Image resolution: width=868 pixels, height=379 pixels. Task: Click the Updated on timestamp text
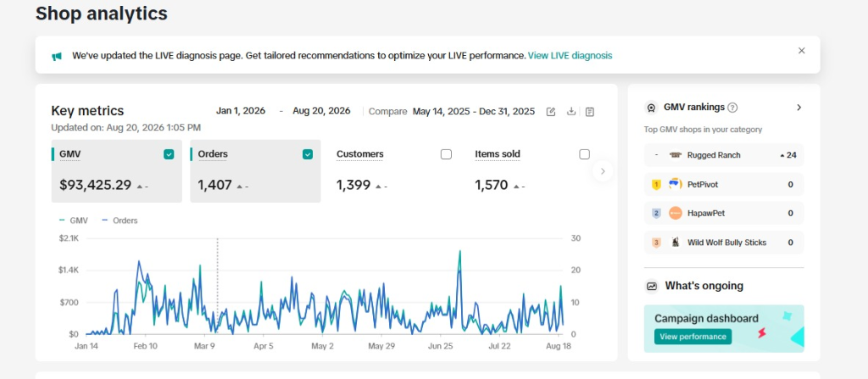(x=125, y=128)
